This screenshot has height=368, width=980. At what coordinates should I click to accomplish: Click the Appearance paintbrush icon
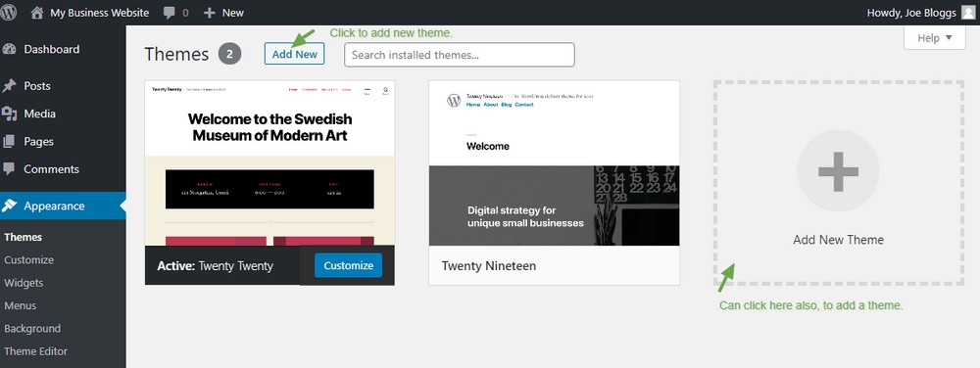10,206
